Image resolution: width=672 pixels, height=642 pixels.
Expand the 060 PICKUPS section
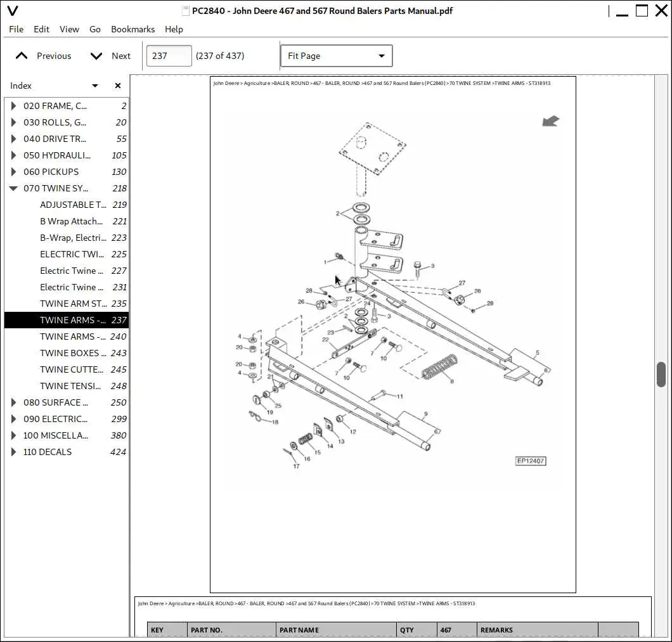13,172
